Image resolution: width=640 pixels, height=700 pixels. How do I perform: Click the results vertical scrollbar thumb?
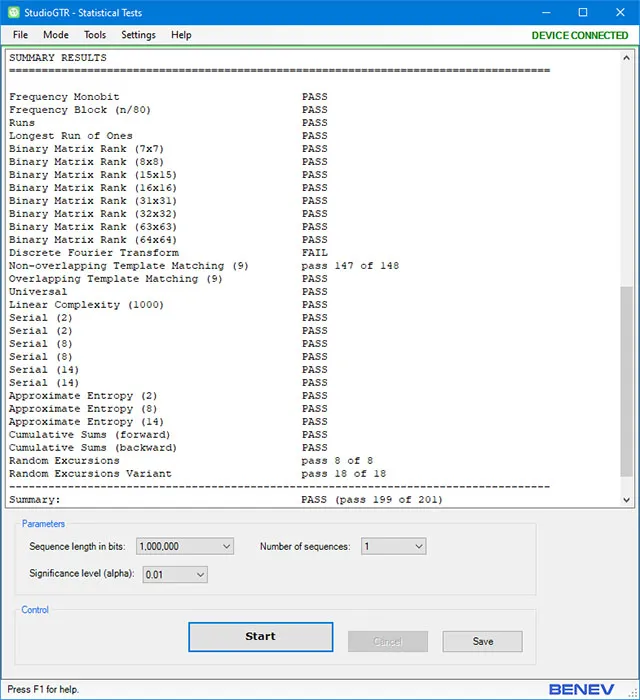(626, 382)
